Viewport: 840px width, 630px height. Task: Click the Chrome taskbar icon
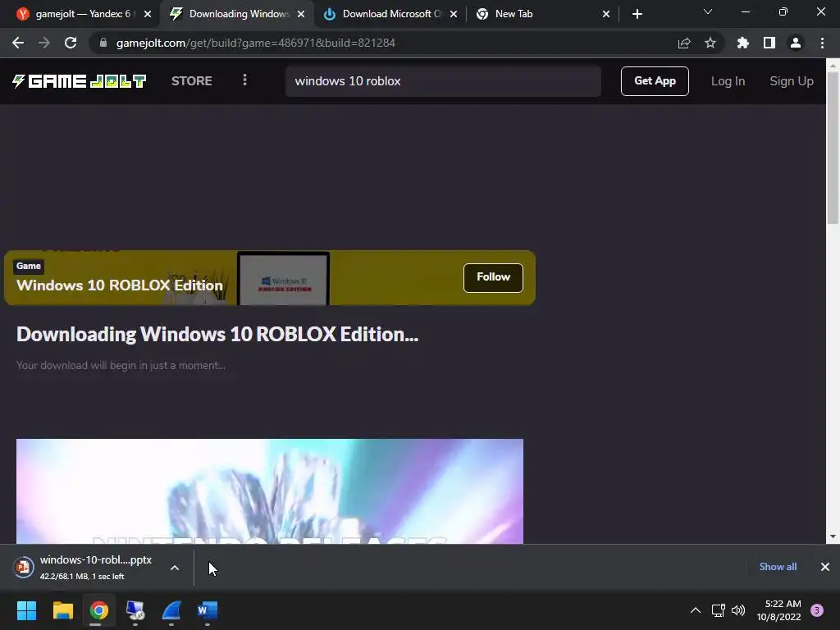[98, 610]
